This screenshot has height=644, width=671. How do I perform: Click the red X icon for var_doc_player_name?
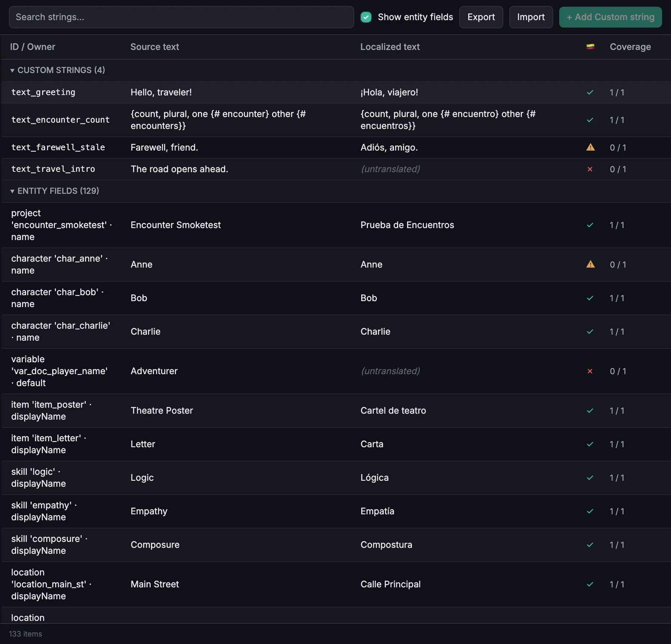click(x=590, y=371)
